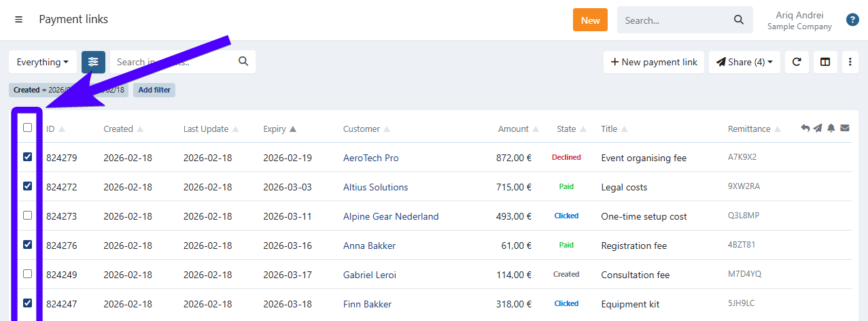
Task: Open the column layout icon
Action: pyautogui.click(x=825, y=62)
